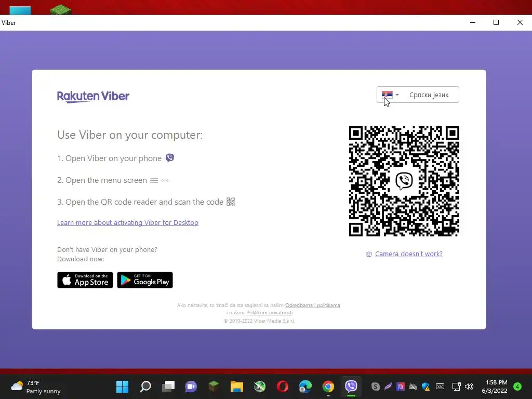Screen dimensions: 532x399
Task: Open the Teams Chat taskbar icon
Action: [191, 387]
